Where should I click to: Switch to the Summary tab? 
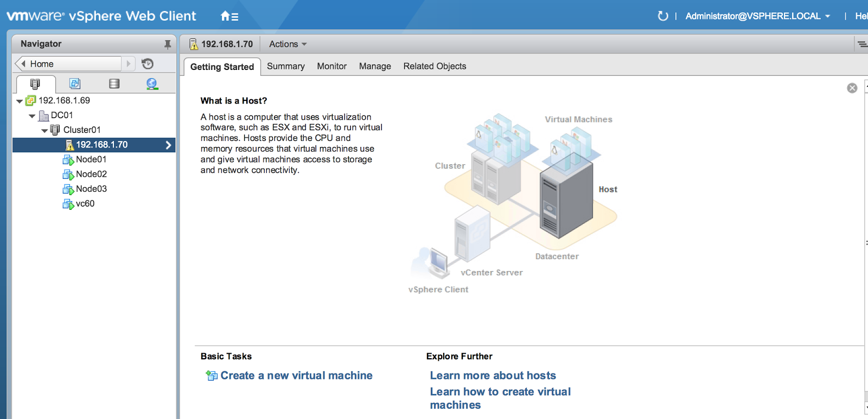pos(286,66)
